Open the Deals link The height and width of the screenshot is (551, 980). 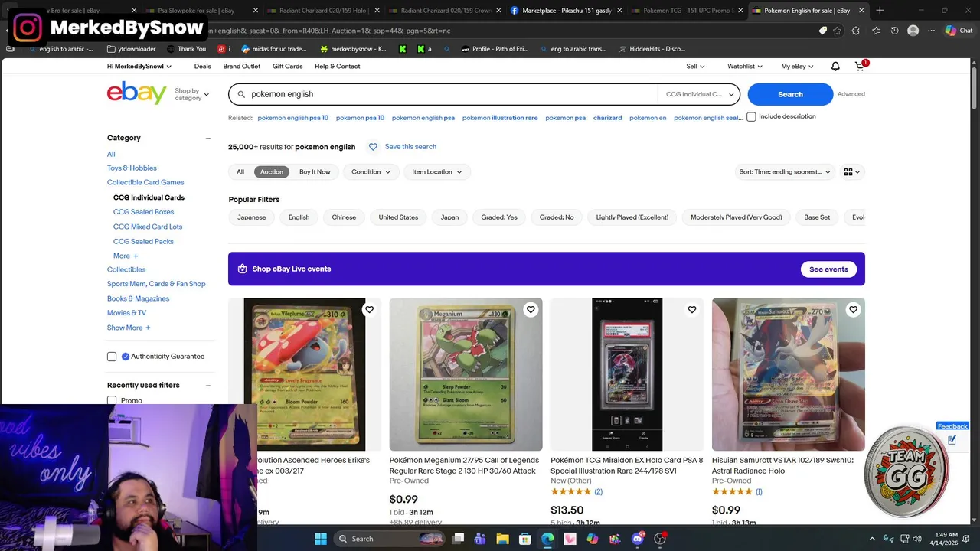(x=202, y=67)
